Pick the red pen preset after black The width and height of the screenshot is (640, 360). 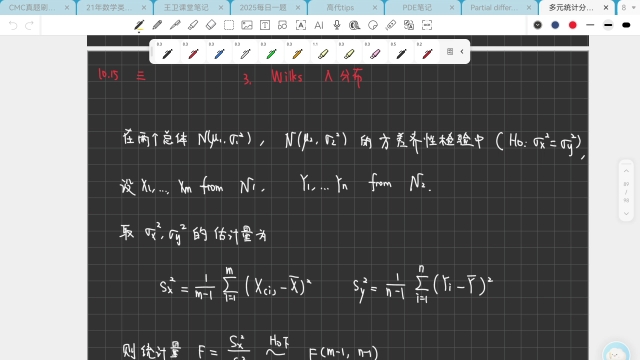(x=193, y=52)
